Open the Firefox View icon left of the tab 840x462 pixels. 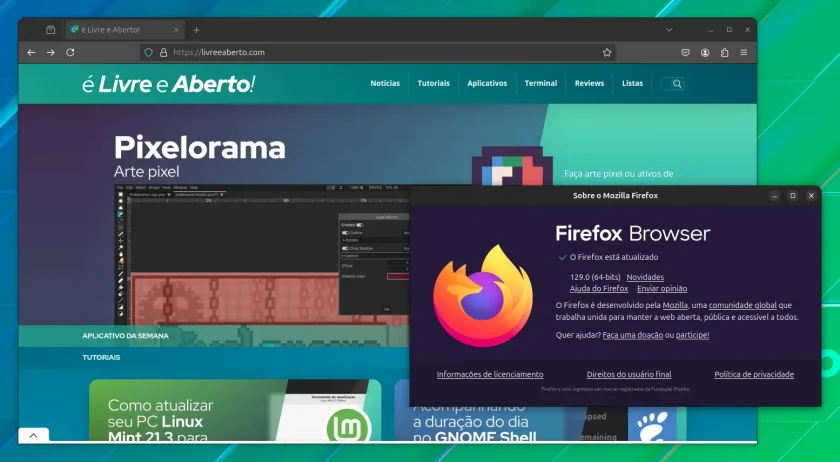[x=50, y=30]
